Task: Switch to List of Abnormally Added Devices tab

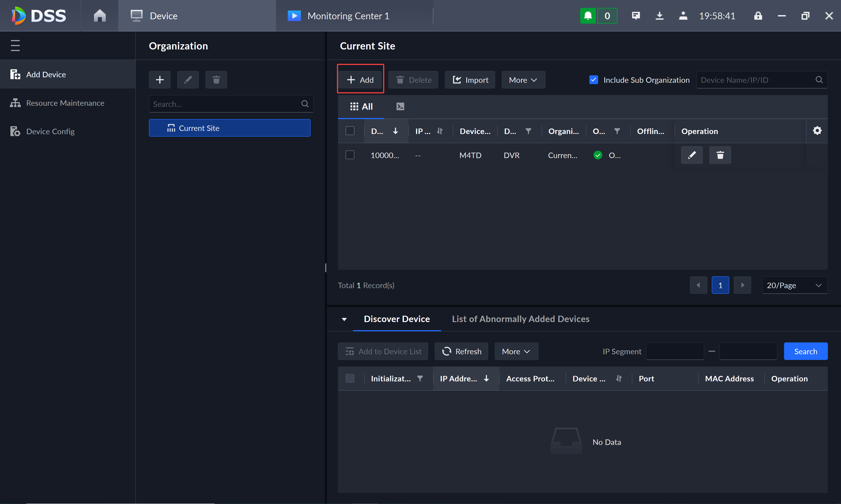Action: coord(521,319)
